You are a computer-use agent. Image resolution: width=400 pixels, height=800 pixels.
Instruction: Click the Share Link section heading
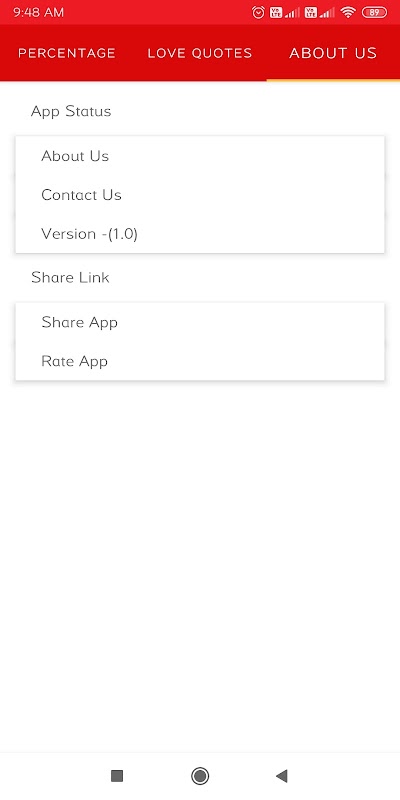(x=70, y=278)
